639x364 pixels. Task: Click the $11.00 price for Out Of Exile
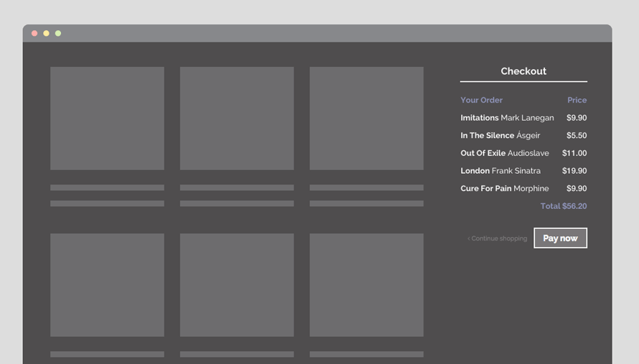click(x=574, y=153)
